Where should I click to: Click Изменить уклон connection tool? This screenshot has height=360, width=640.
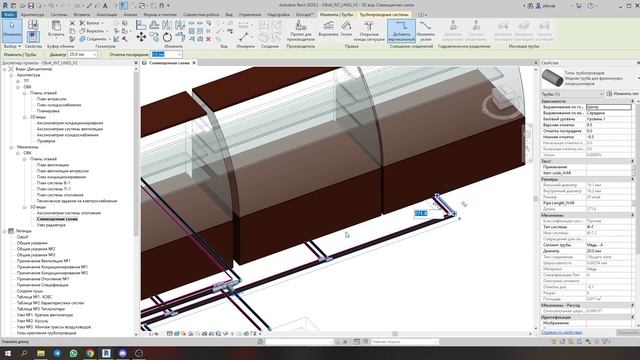(425, 31)
